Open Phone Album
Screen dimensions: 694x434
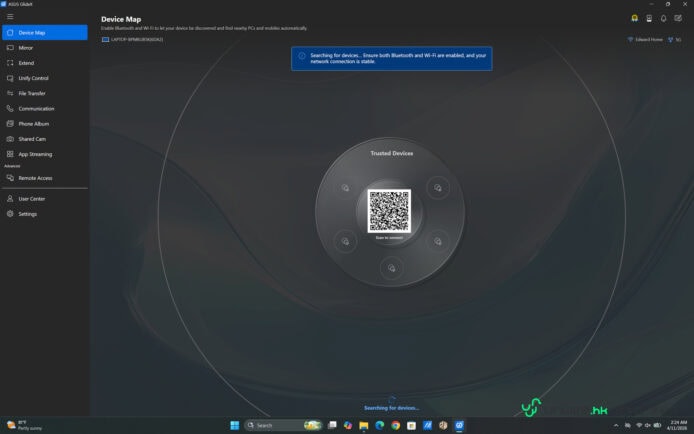[45, 124]
